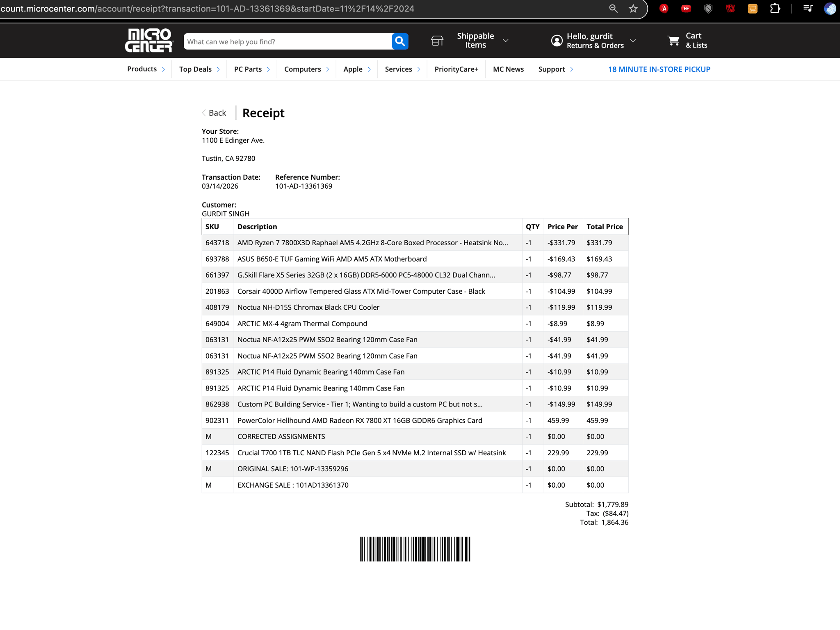Open the Support menu
The height and width of the screenshot is (630, 840).
tap(551, 69)
